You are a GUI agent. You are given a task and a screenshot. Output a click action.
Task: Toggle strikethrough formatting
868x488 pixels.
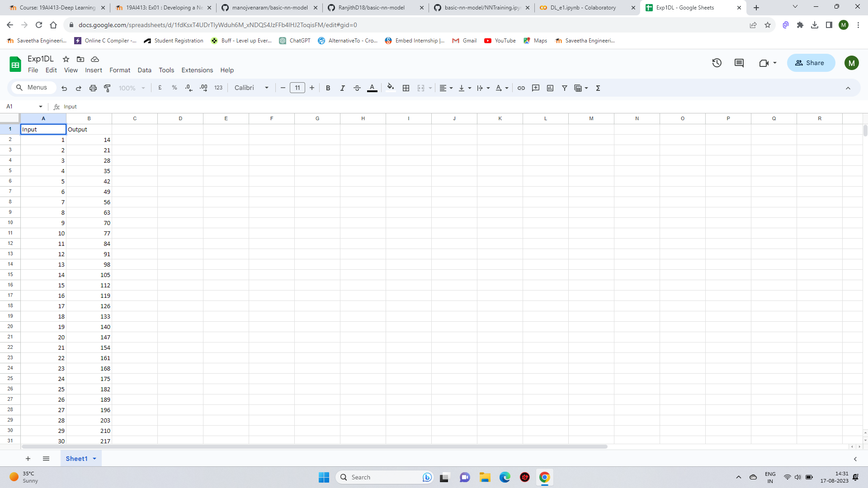[357, 88]
